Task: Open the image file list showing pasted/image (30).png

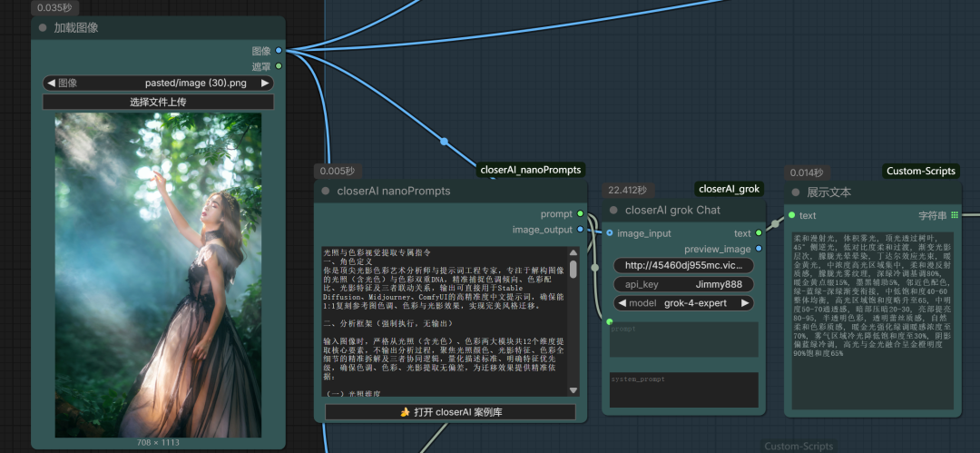Action: point(158,83)
